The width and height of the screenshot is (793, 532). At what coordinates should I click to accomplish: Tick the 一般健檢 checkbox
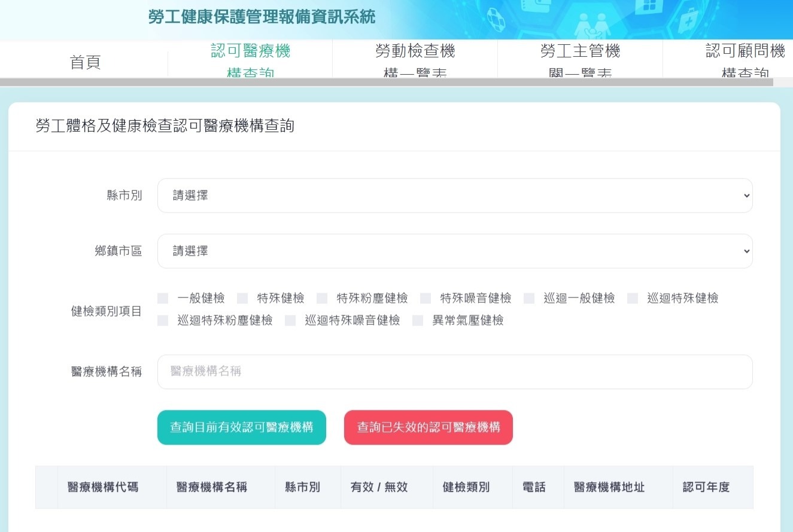pyautogui.click(x=163, y=298)
